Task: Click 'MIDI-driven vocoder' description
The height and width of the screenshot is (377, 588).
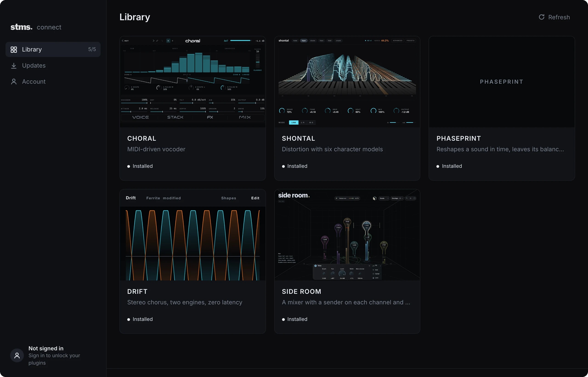Action: point(156,149)
